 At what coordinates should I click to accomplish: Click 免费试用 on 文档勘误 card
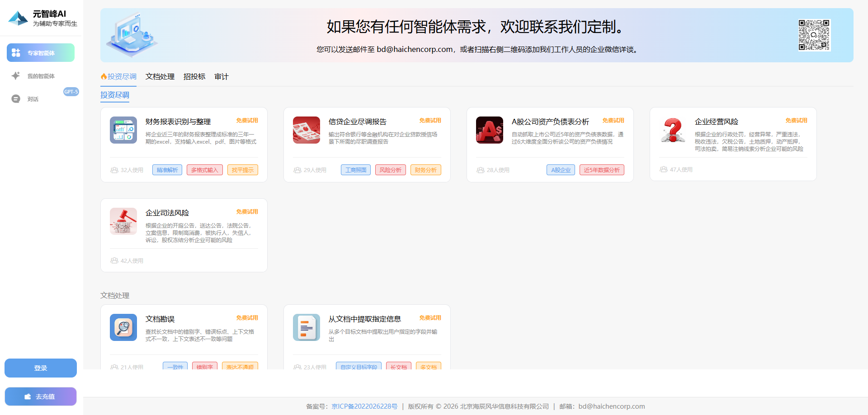coord(247,318)
